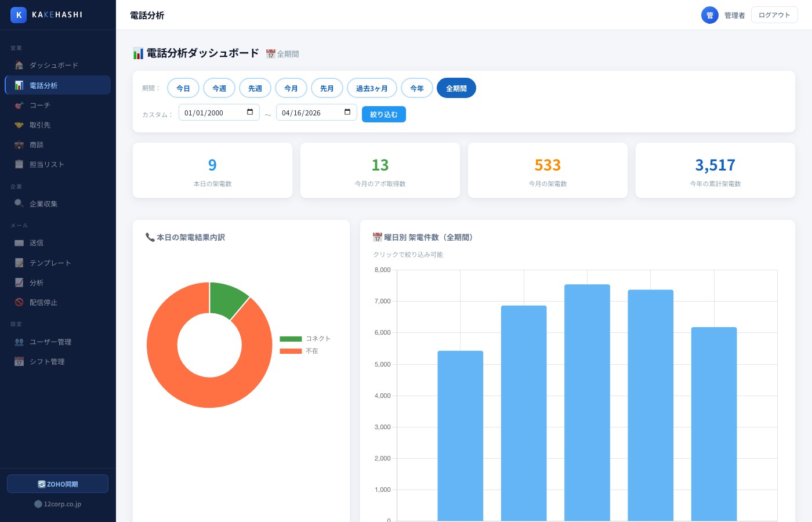Click the KAKEHASHI logo icon

(19, 15)
